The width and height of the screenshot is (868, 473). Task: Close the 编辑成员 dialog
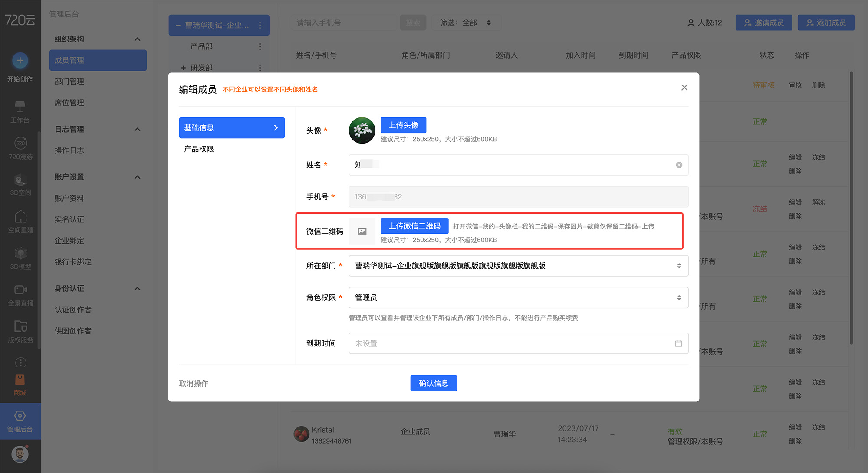click(x=684, y=88)
